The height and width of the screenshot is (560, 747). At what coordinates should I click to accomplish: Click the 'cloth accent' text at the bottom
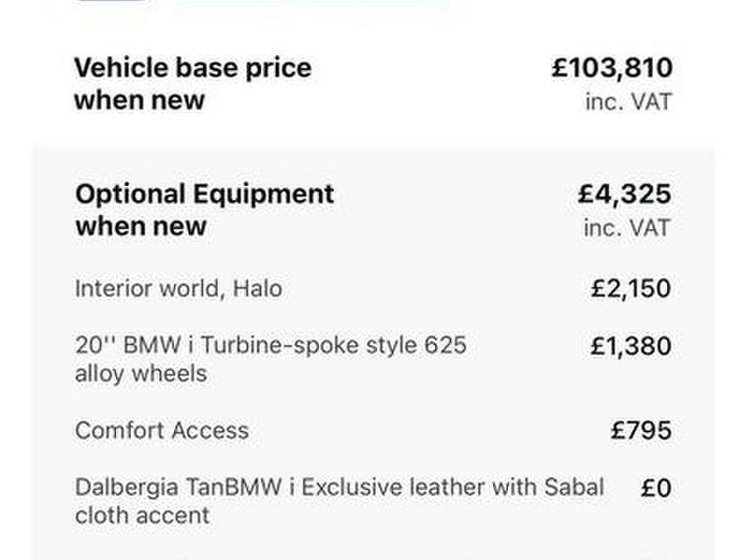[x=142, y=515]
